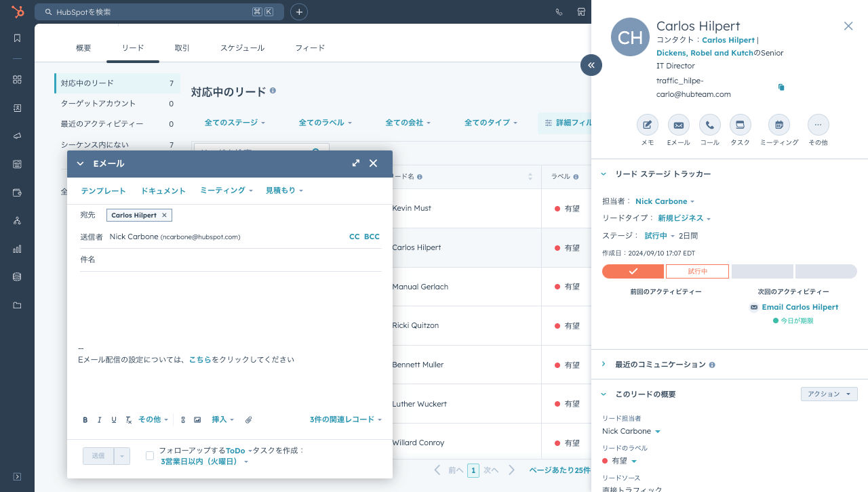Schedule meeting with ミーティング icon
Image resolution: width=868 pixels, height=492 pixels.
779,125
